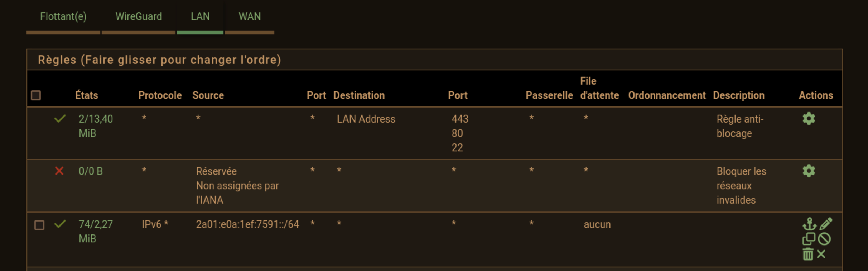Viewport: 868px width, 271px height.
Task: Click the 74/2,27 MiB states value
Action: [x=96, y=232]
